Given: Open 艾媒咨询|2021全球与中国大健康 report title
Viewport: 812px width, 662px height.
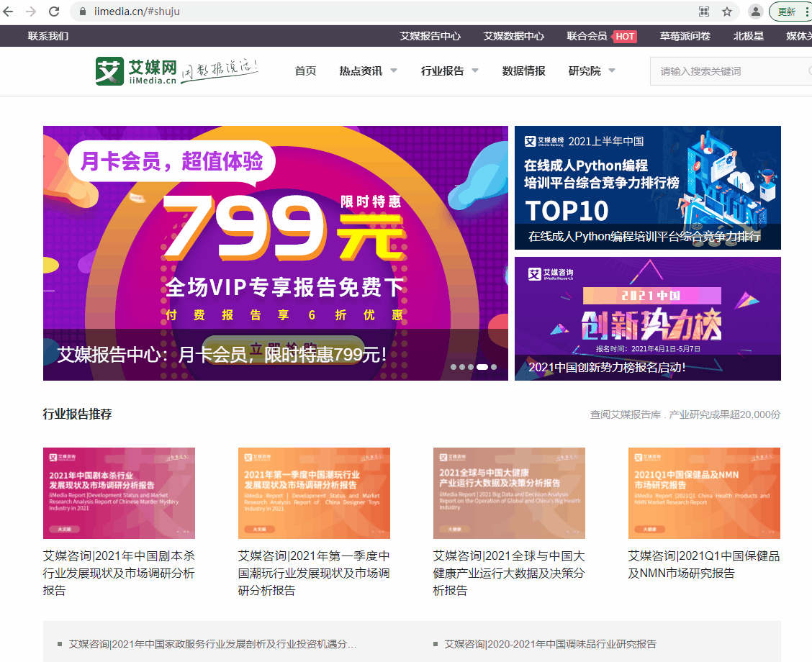Looking at the screenshot, I should click(x=509, y=573).
